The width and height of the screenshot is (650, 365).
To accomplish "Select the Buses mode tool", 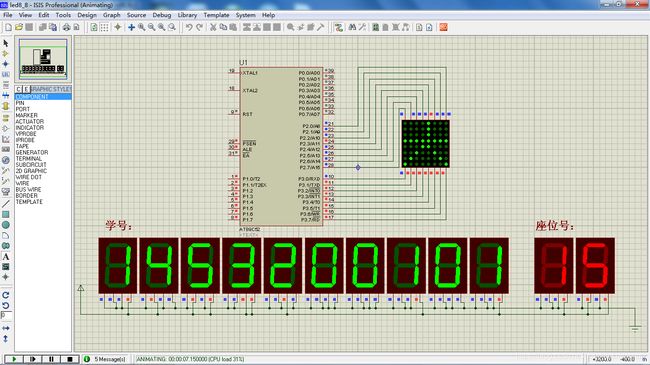I will (x=6, y=95).
